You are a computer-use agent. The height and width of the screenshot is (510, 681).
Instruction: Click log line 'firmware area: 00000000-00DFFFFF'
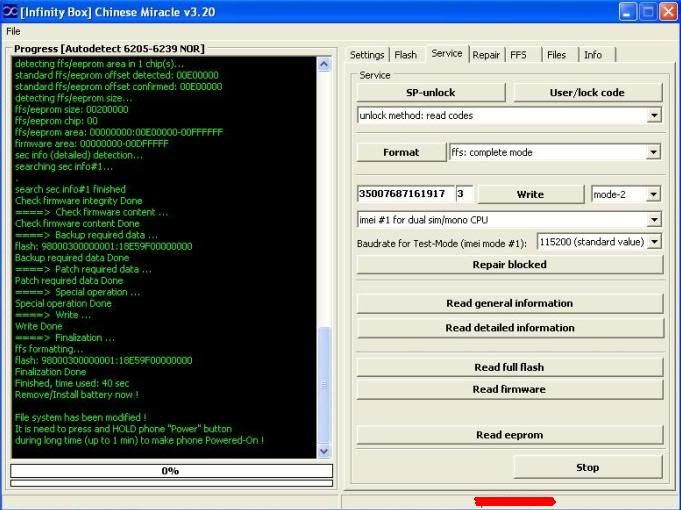92,143
